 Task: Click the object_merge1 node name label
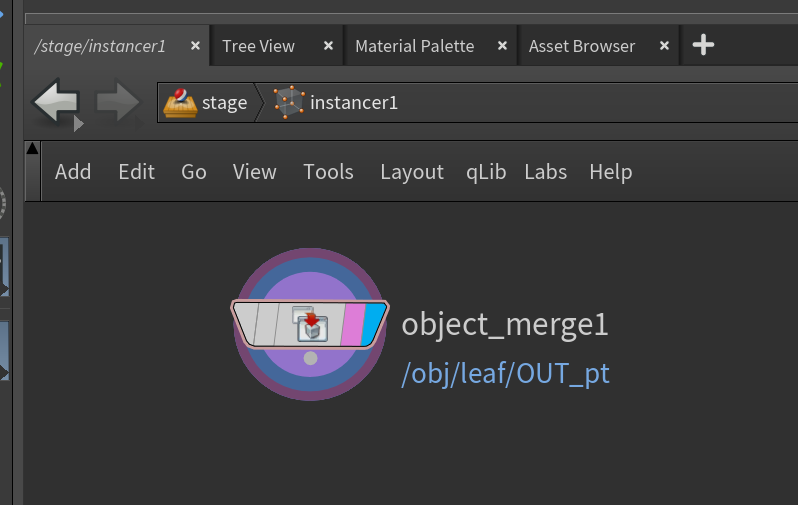coord(505,324)
